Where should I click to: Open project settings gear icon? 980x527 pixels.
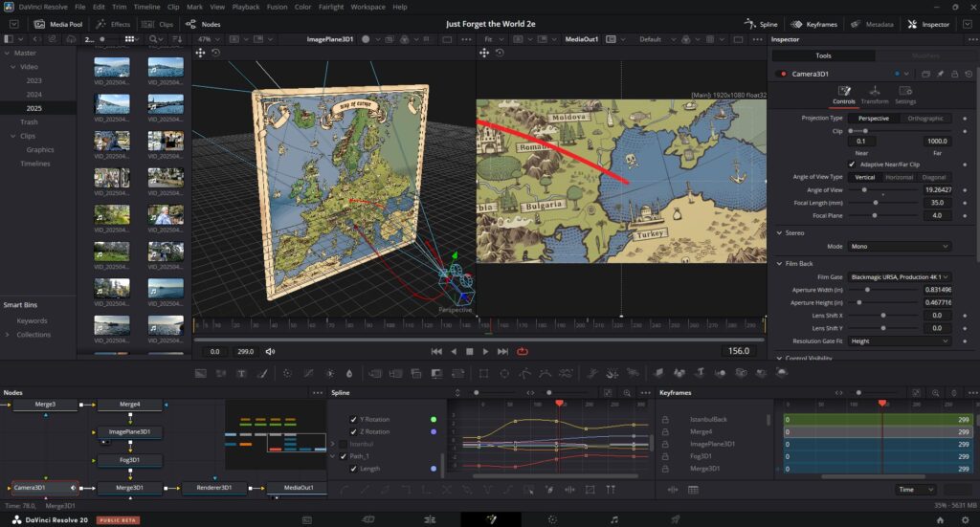[x=966, y=519]
